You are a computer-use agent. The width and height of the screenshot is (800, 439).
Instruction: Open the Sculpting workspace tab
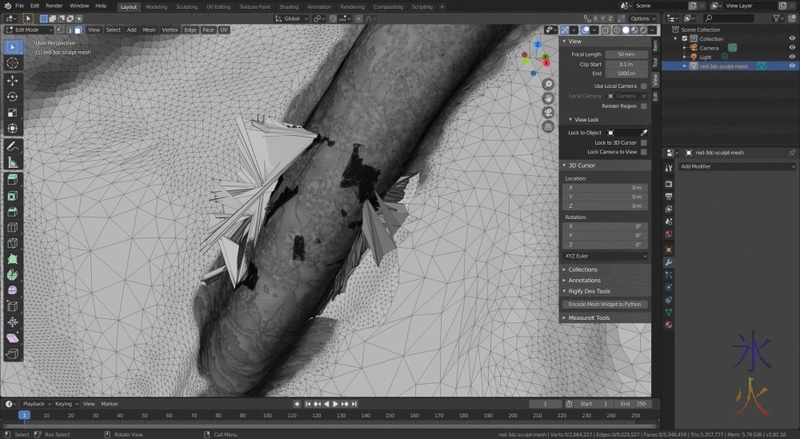tap(186, 6)
